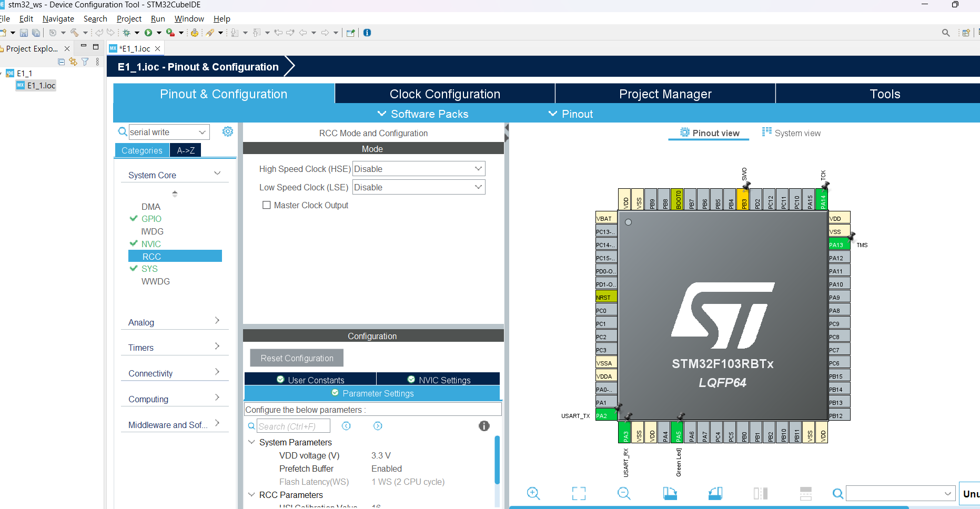Rotate the chip clockwise
The image size is (980, 509).
point(670,493)
